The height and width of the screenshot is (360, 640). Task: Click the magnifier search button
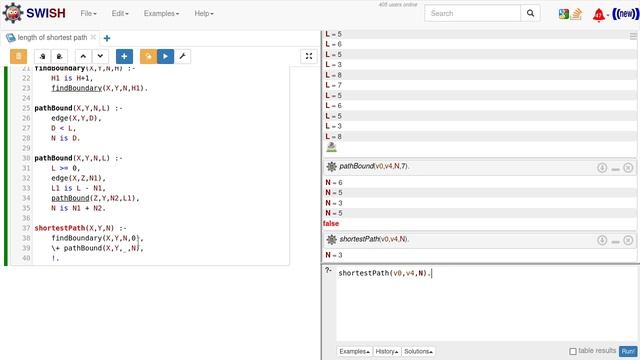[x=530, y=13]
